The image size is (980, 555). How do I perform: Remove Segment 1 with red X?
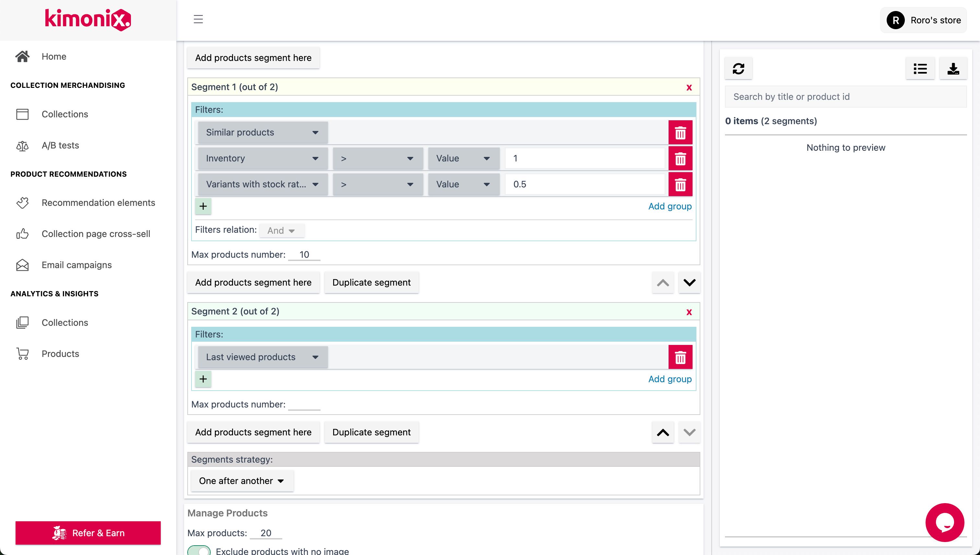click(689, 87)
